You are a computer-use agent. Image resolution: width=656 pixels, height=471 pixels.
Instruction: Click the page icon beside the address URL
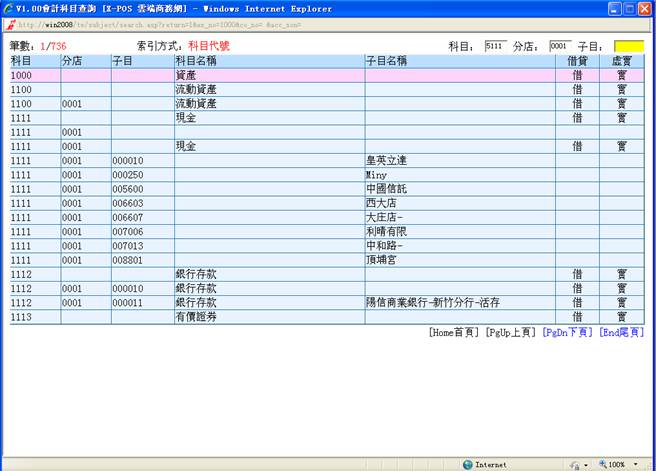pos(10,24)
